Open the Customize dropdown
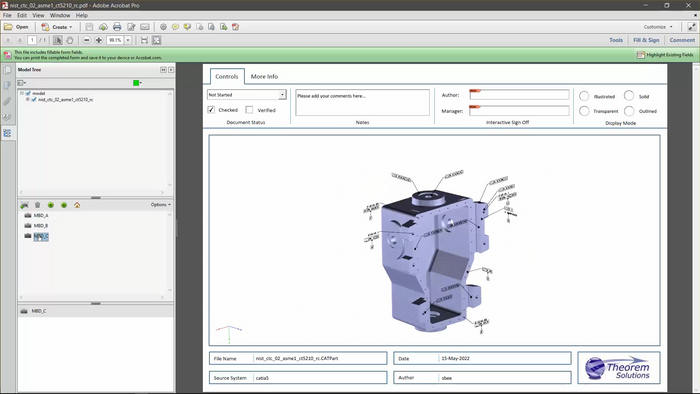The image size is (700, 394). click(658, 27)
